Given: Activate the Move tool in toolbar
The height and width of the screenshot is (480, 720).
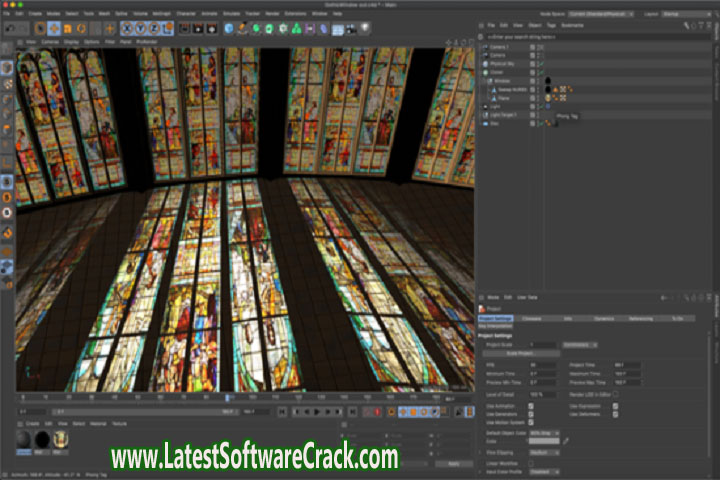Looking at the screenshot, I should [x=54, y=28].
